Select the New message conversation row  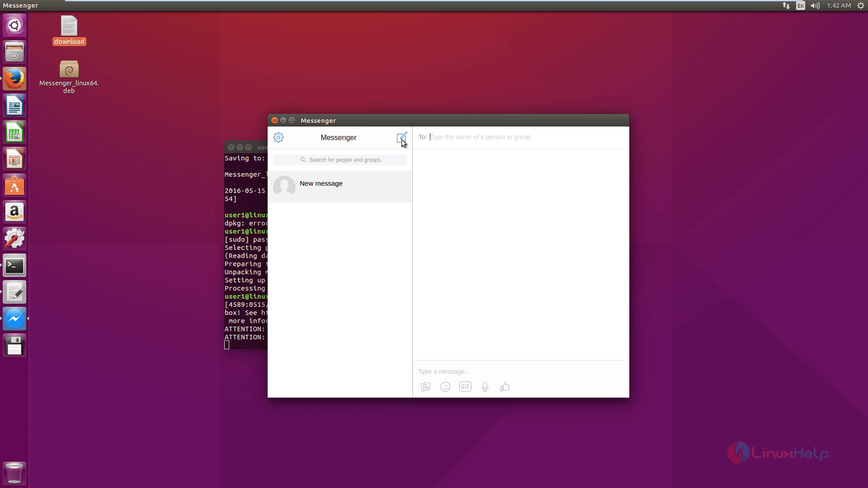340,187
